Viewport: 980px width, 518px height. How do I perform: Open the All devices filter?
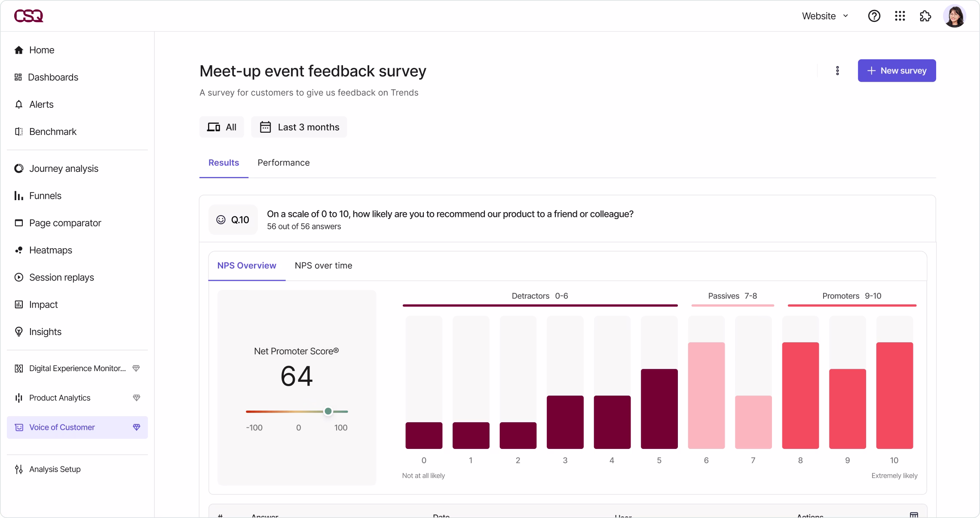[222, 127]
